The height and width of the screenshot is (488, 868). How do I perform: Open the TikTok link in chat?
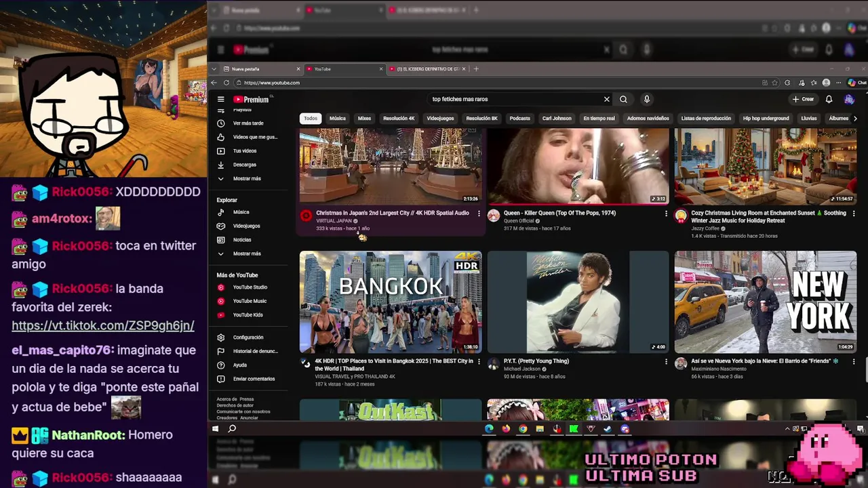[103, 325]
